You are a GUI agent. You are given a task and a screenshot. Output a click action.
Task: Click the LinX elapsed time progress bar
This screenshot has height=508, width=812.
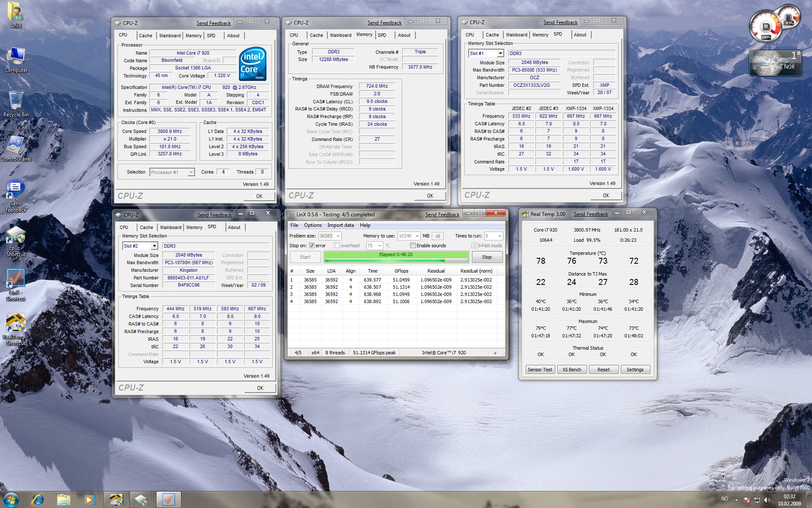pyautogui.click(x=396, y=257)
